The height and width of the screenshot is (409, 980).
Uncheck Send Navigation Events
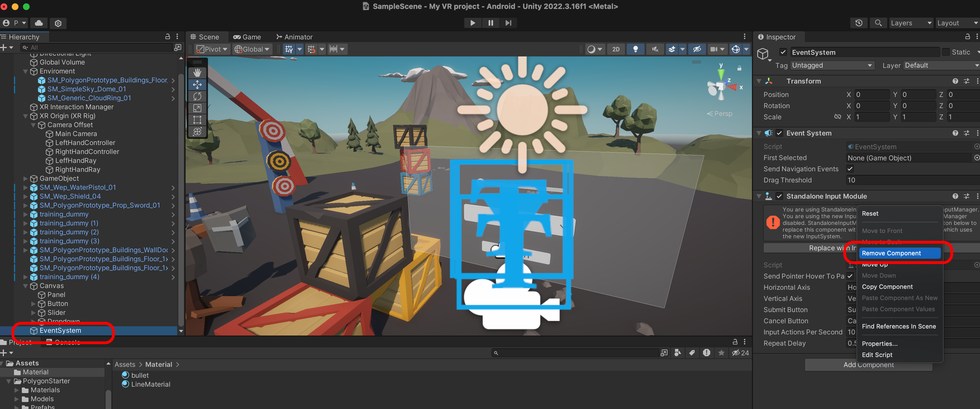(850, 169)
